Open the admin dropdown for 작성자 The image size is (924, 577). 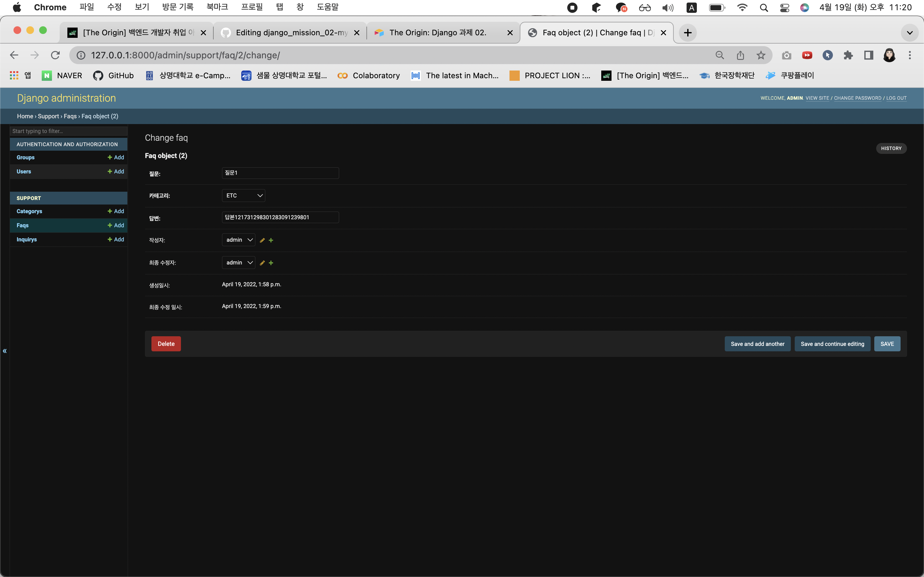(x=238, y=240)
